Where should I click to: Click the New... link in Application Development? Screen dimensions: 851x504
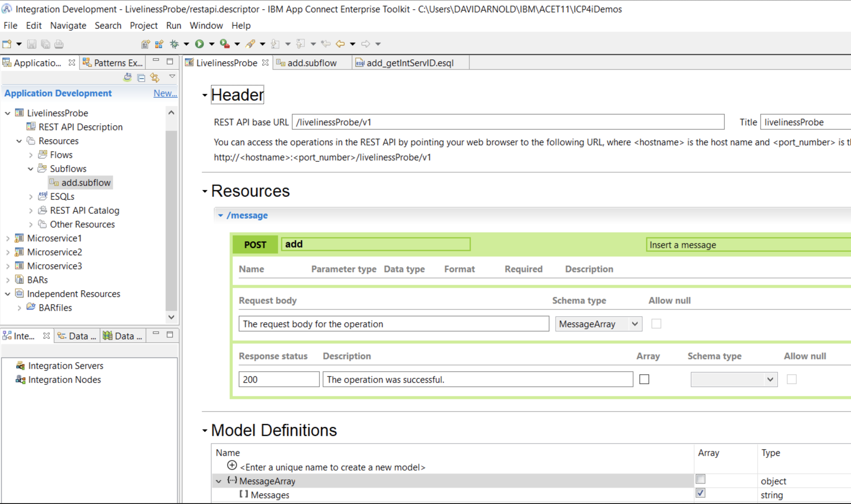[165, 93]
